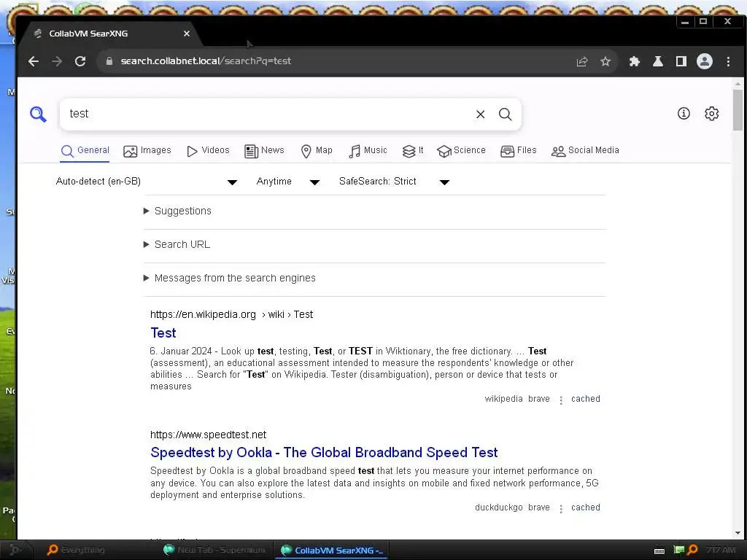
Task: Click the www.speedtest.net result URL
Action: coord(208,435)
